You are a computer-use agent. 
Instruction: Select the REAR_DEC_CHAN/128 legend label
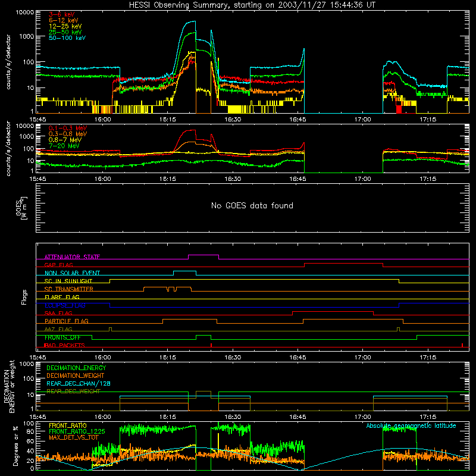(79, 384)
